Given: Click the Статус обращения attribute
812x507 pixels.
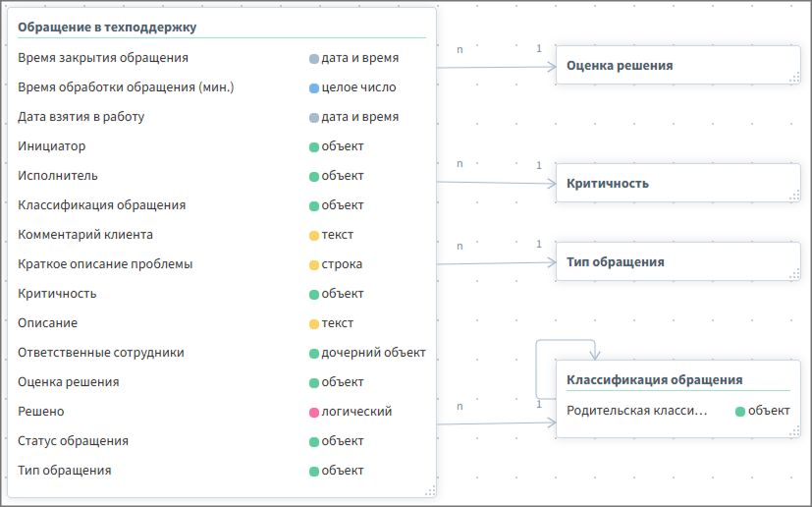Looking at the screenshot, I should coord(74,441).
